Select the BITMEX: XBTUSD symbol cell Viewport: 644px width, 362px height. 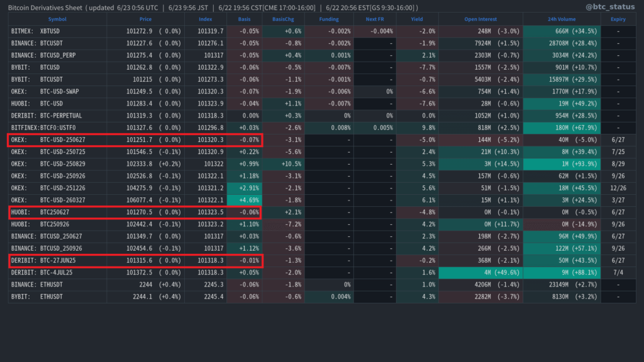[x=57, y=31]
